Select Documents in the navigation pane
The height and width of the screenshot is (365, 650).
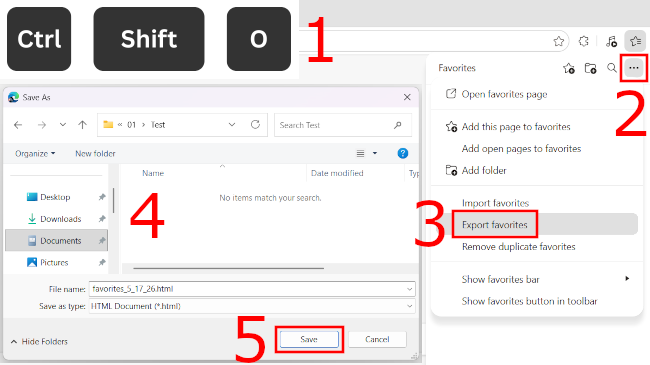click(57, 241)
